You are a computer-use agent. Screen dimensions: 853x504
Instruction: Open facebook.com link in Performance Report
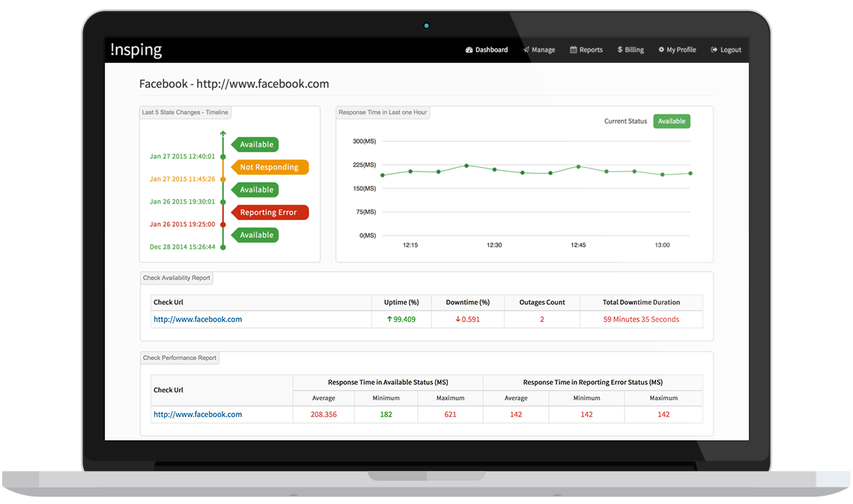tap(198, 414)
